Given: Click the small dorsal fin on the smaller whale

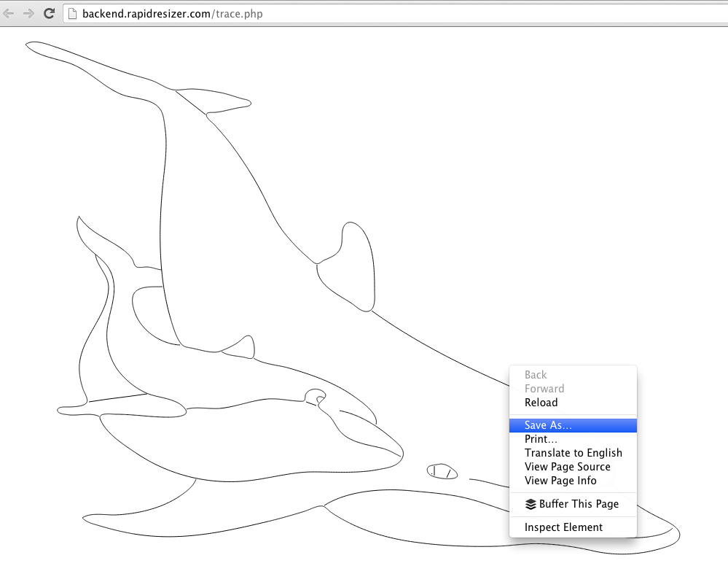Looking at the screenshot, I should pos(243,347).
